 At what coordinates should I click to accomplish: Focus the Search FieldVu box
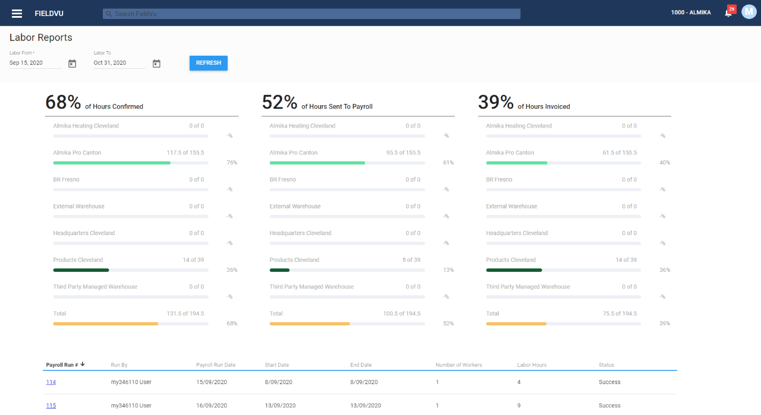pos(312,14)
